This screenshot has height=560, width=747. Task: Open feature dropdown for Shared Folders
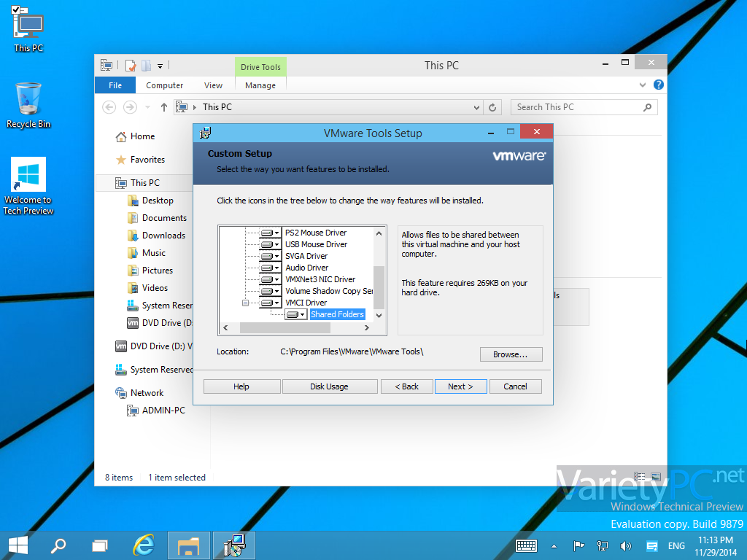click(x=296, y=314)
